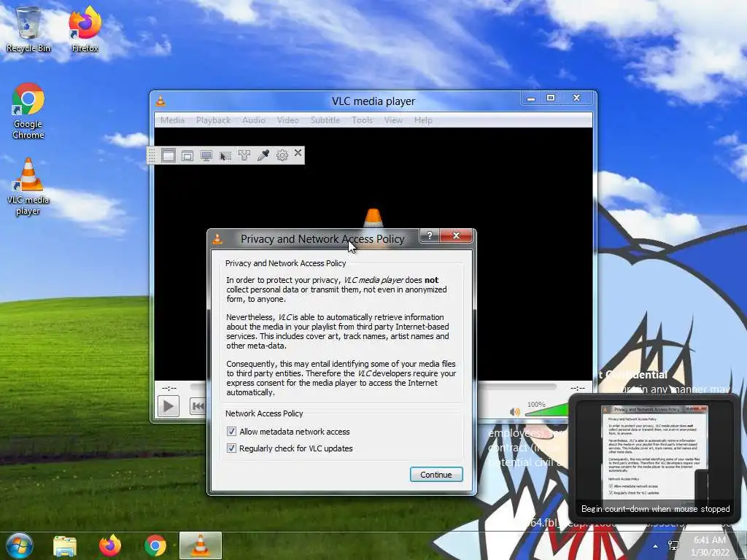
Task: Click the 'Begin count-down when mouse stopped' text
Action: click(656, 508)
